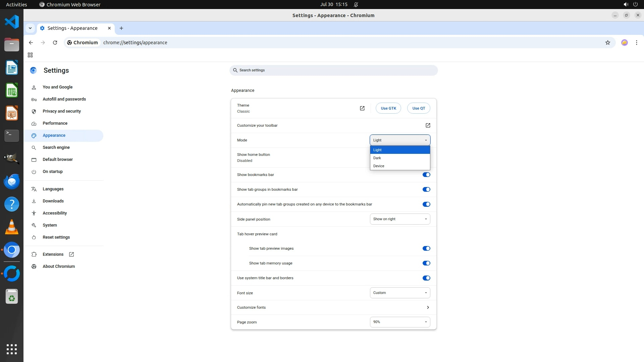644x362 pixels.
Task: Click the back navigation arrow
Action: [31, 43]
